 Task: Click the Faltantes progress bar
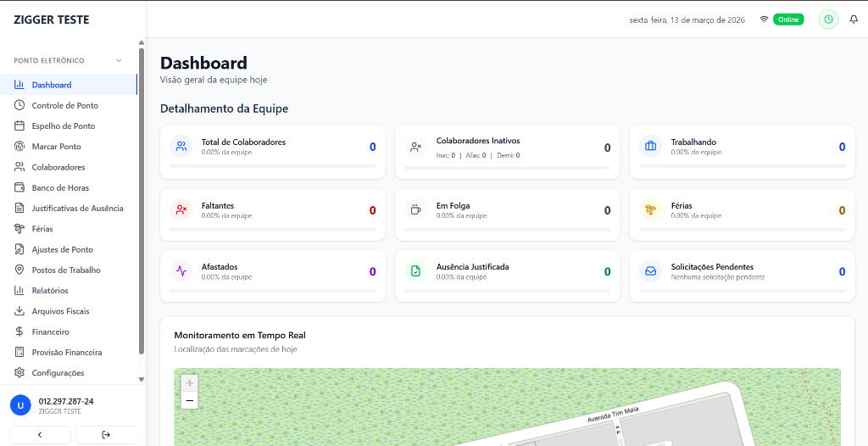point(273,230)
